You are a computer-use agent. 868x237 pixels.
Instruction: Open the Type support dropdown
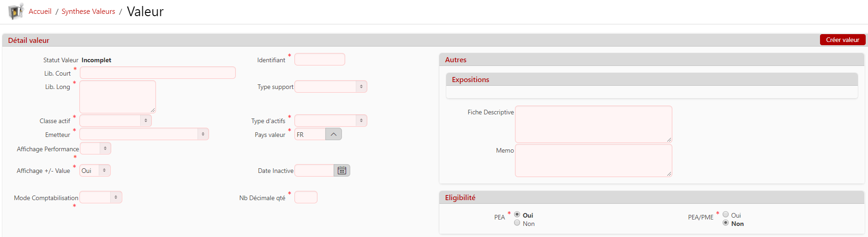pyautogui.click(x=331, y=87)
